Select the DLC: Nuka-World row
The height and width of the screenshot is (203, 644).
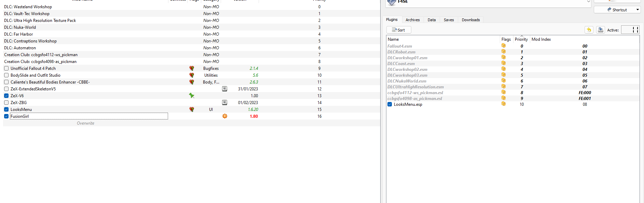191,27
